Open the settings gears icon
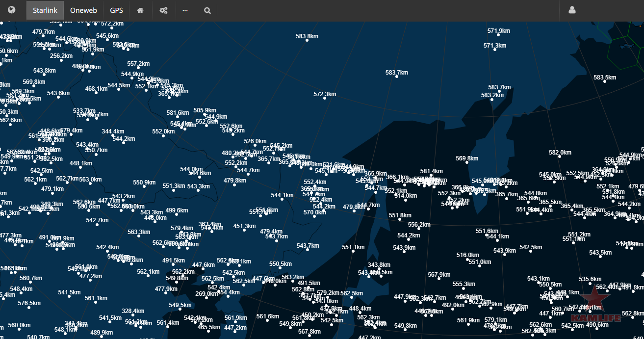644x339 pixels. 163,10
